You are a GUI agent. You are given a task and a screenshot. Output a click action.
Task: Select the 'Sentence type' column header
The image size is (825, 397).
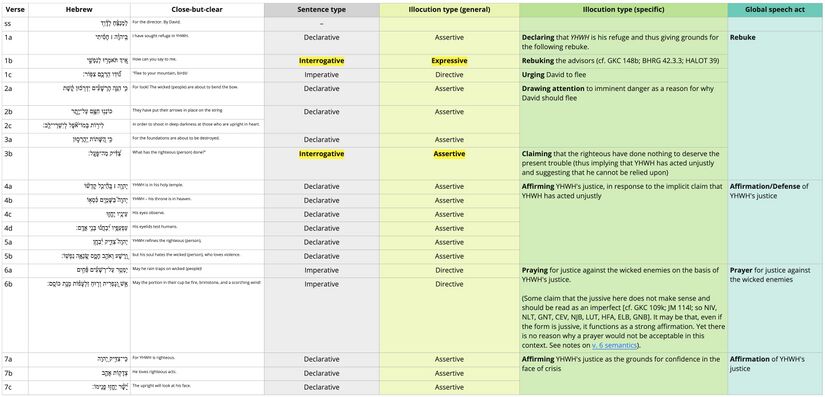click(x=321, y=10)
